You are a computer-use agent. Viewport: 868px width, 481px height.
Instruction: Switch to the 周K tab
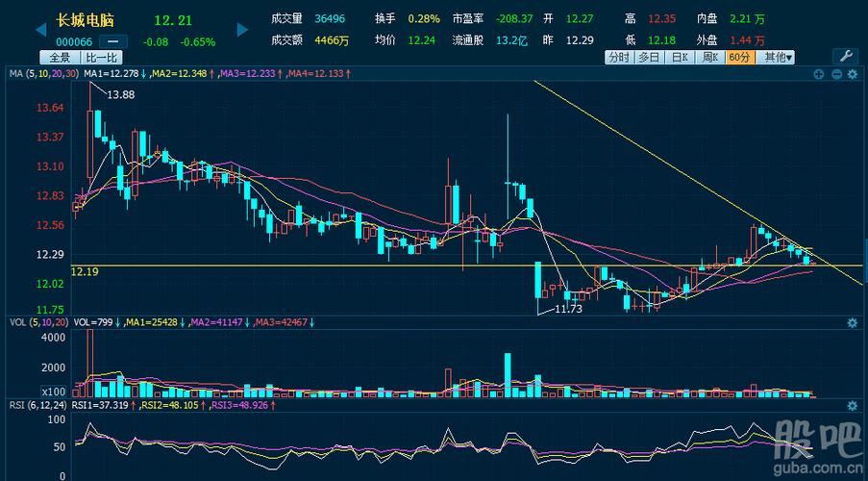coord(710,57)
